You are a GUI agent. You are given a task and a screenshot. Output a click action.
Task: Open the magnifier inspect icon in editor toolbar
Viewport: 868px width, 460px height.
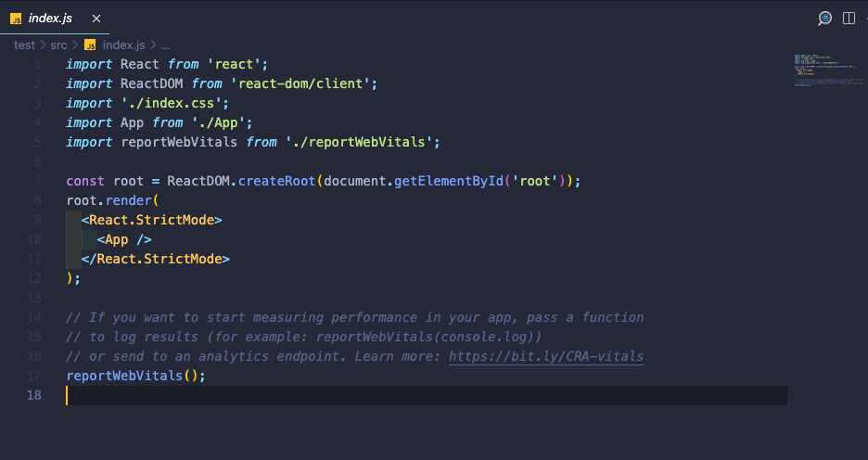click(x=824, y=19)
